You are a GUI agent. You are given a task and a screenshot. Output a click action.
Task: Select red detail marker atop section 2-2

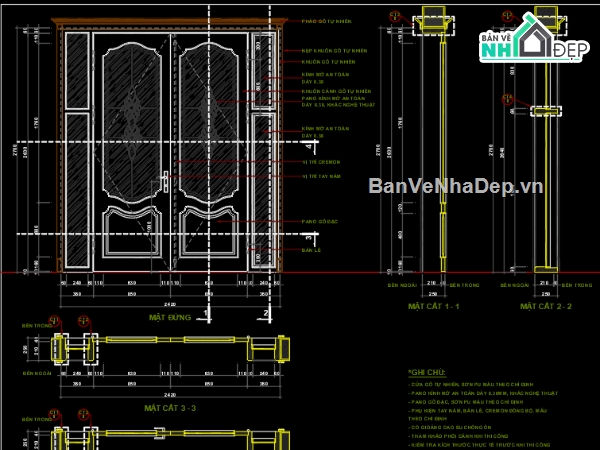click(507, 17)
